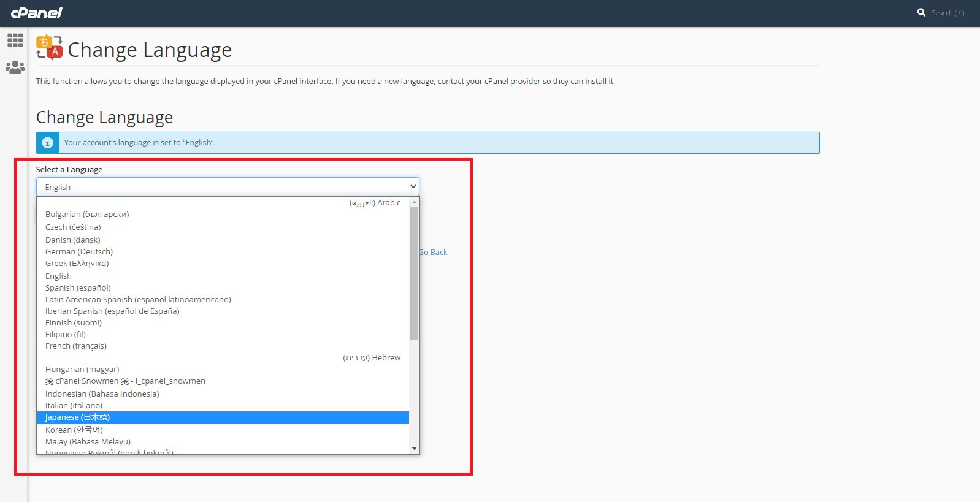
Task: Select Italian (italiano) option
Action: [x=223, y=406]
